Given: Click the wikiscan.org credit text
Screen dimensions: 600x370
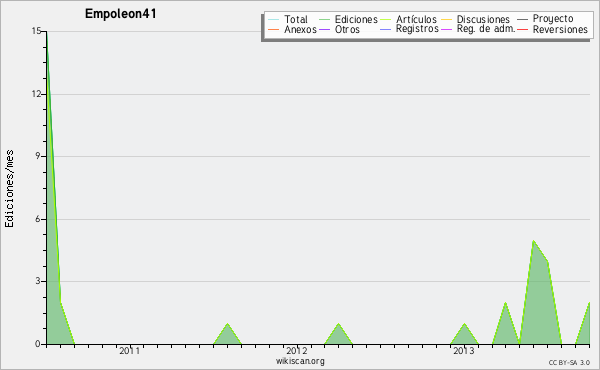Looking at the screenshot, I should (300, 361).
